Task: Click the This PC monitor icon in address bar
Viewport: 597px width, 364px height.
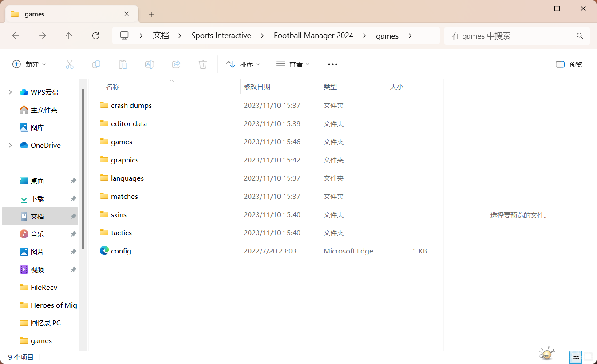Action: pyautogui.click(x=124, y=36)
